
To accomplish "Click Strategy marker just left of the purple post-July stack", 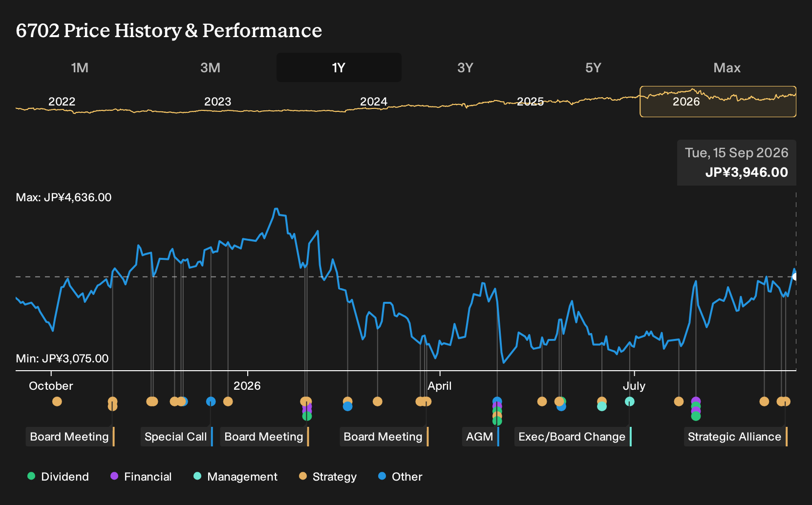I will pos(679,401).
